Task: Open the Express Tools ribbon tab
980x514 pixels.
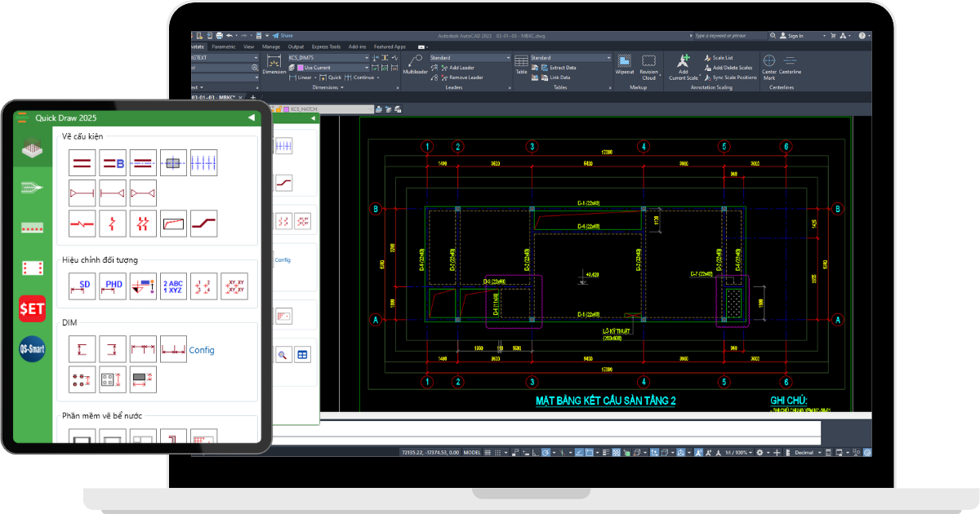Action: coord(327,47)
